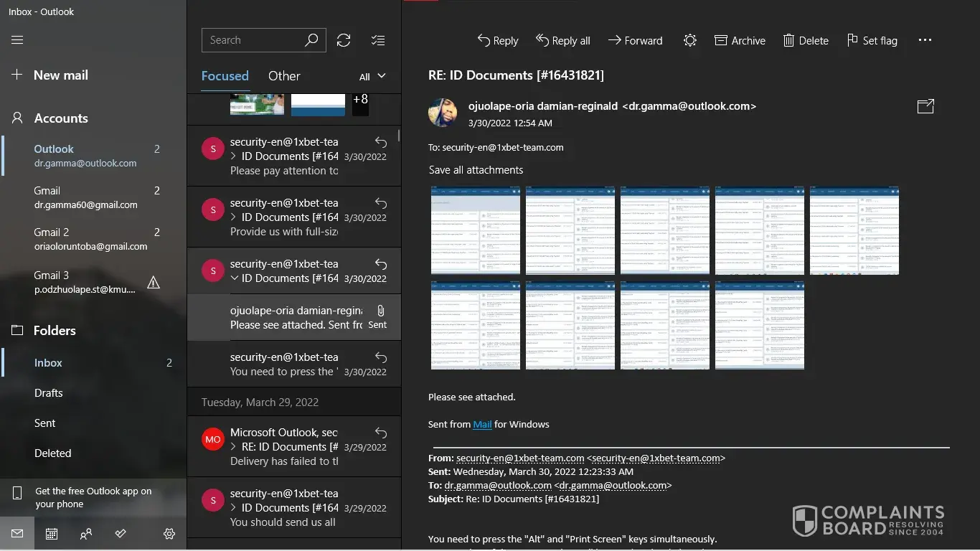Delete the open message
This screenshot has width=980, height=551.
click(x=806, y=41)
